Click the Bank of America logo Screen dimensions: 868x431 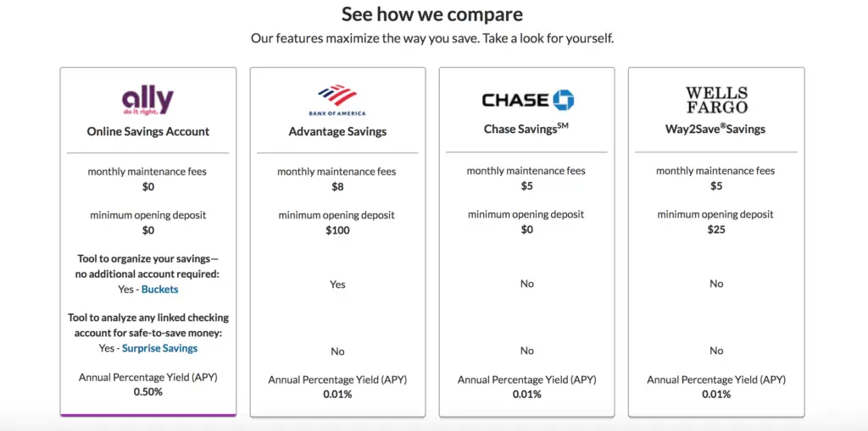pos(337,100)
